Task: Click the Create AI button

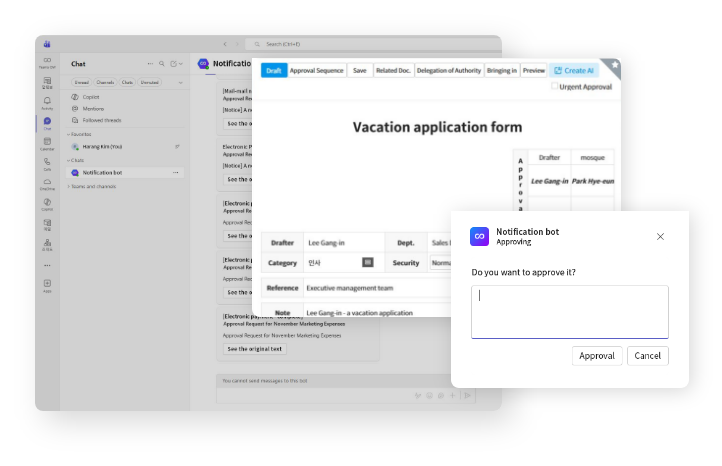Action: pos(575,71)
